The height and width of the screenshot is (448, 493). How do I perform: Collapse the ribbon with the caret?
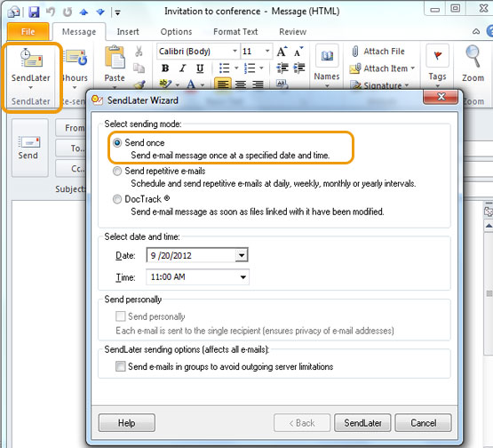476,31
